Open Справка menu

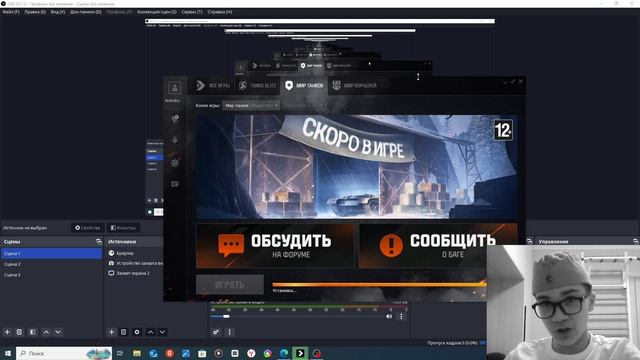(220, 12)
